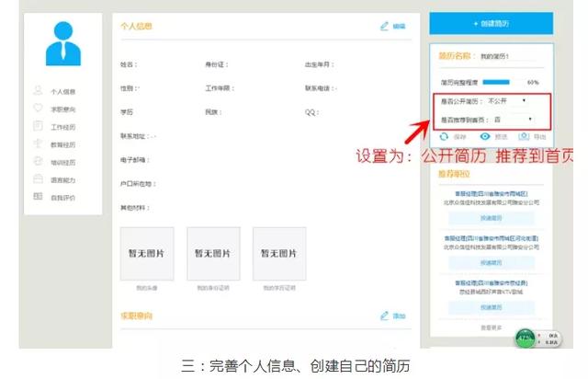Open the 是否推荐到首页 dropdown
The width and height of the screenshot is (588, 379).
coord(513,120)
